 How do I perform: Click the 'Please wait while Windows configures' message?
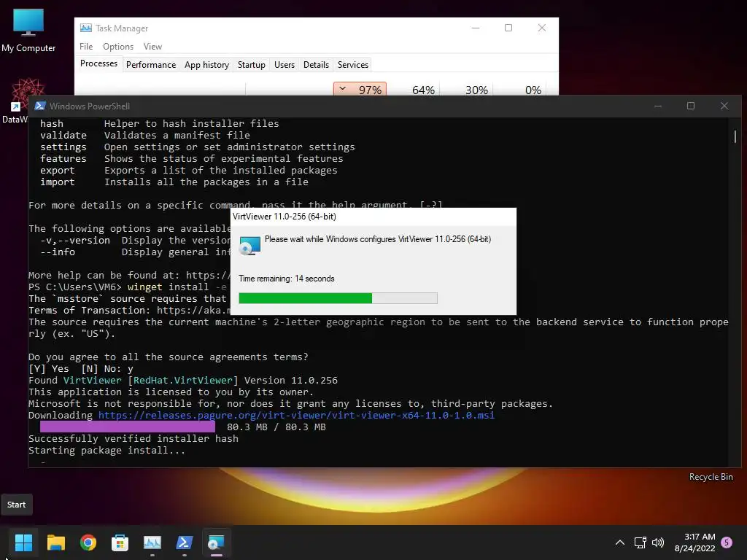(378, 239)
